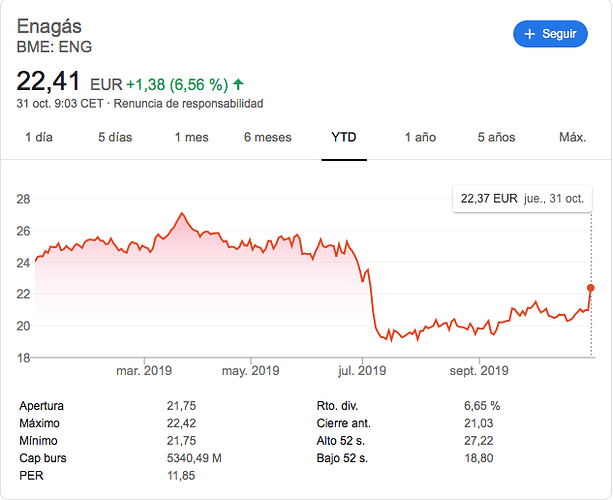Click the may. 2019 axis label
613x500 pixels.
point(251,370)
